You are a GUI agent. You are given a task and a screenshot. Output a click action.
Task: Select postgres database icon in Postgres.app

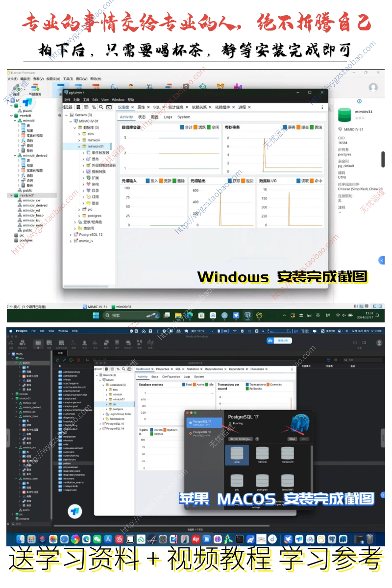point(262,482)
